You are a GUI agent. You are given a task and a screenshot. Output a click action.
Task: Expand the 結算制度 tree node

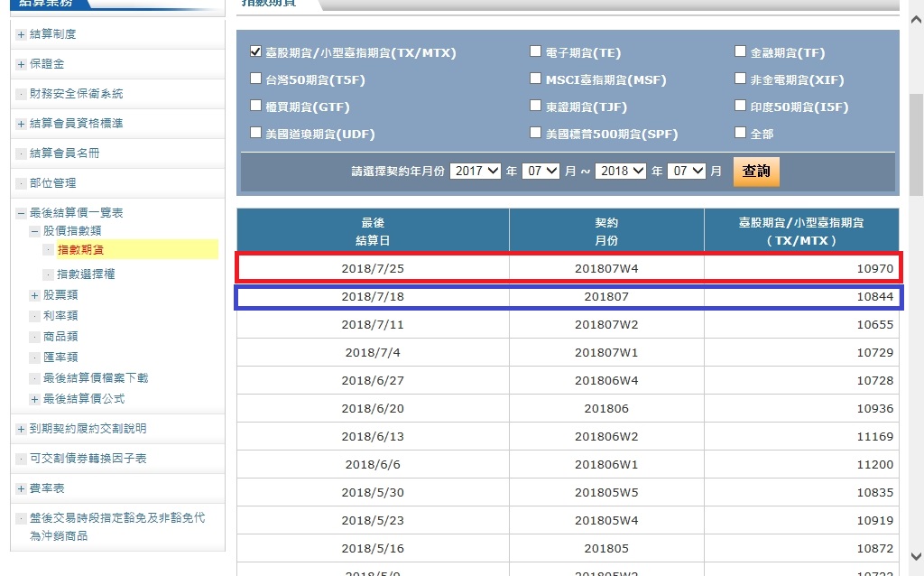[x=22, y=35]
